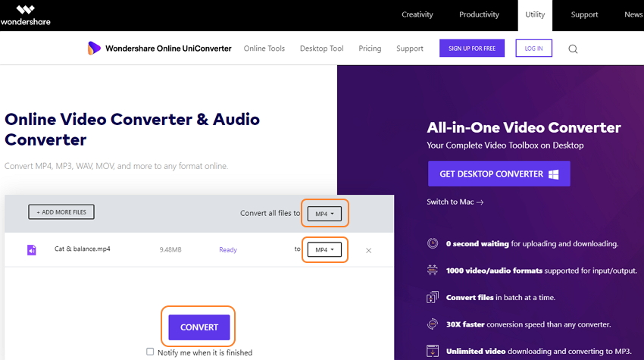Click the Wondershare Online UniConverter title
The height and width of the screenshot is (360, 644).
(168, 49)
